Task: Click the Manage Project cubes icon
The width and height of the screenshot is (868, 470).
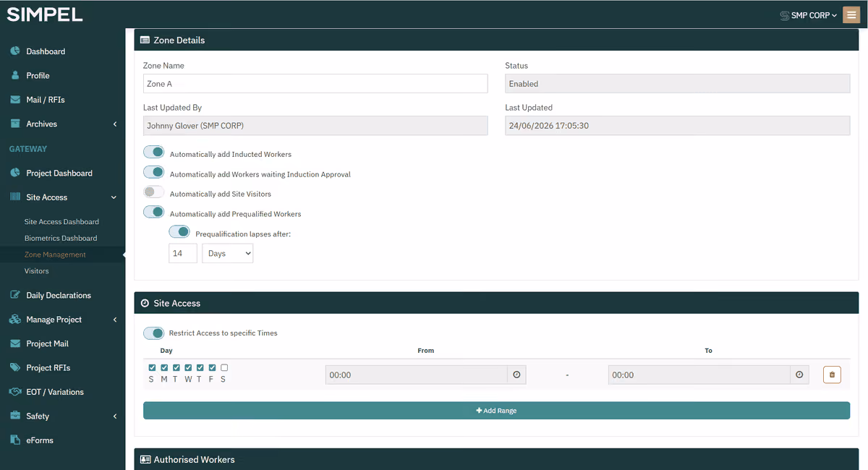Action: 14,319
